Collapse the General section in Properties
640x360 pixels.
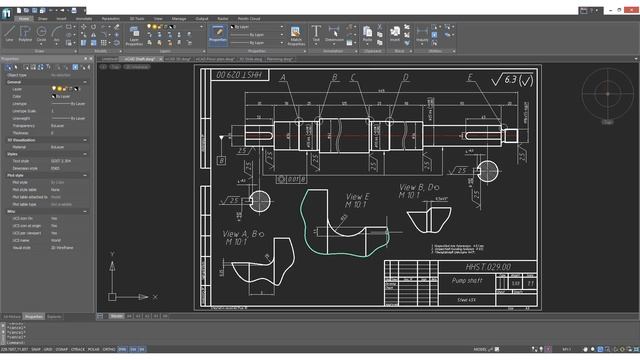(85, 82)
